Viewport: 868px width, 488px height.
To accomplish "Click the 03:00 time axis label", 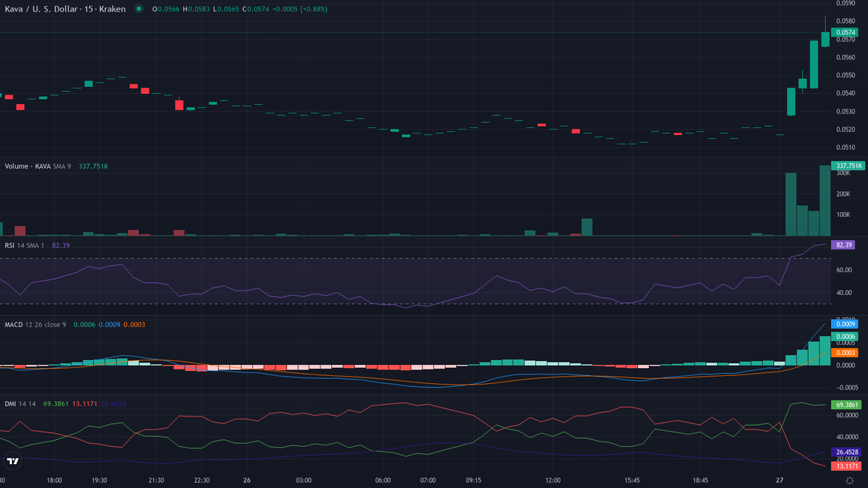I will click(x=303, y=480).
